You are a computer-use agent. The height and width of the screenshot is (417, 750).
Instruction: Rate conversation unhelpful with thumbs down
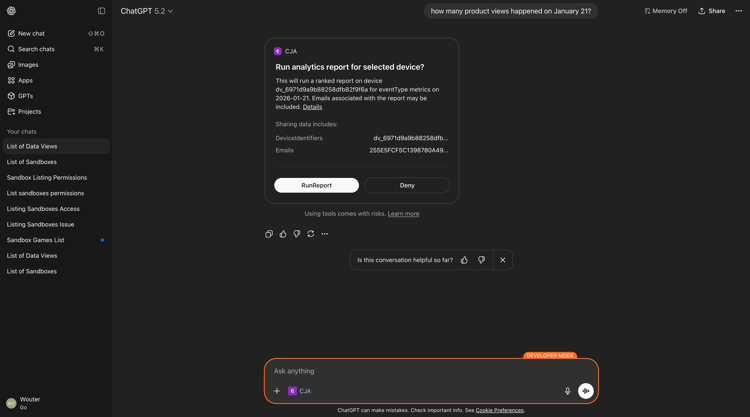pos(481,260)
